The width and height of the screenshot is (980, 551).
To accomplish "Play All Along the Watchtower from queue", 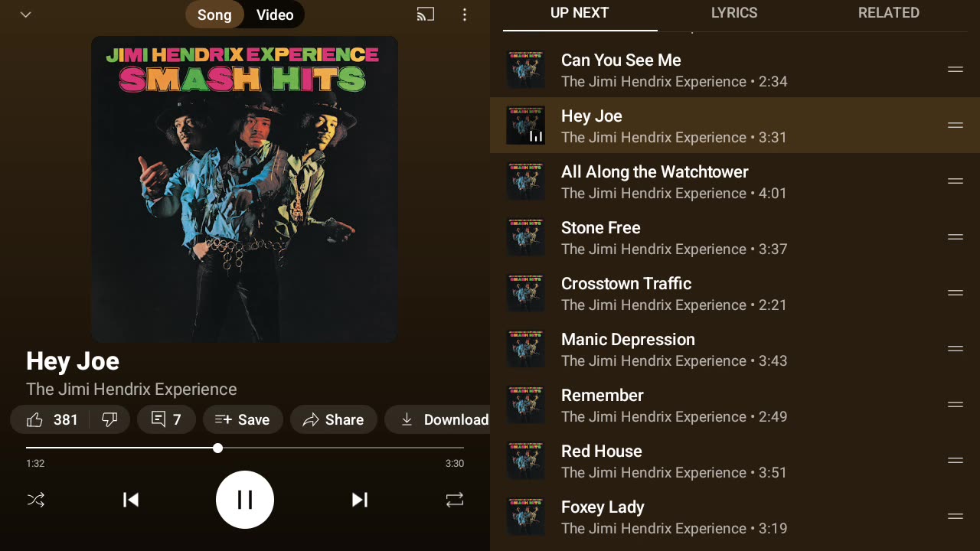I will 655,181.
